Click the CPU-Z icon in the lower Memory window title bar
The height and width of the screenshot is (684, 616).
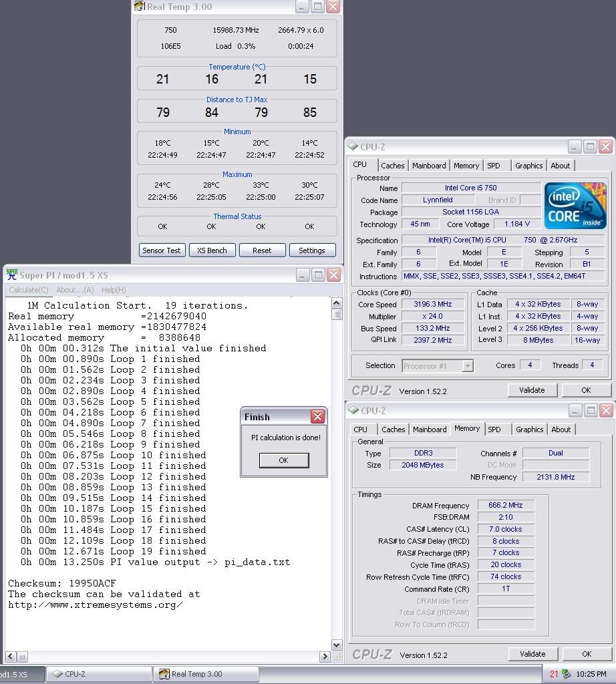point(353,411)
